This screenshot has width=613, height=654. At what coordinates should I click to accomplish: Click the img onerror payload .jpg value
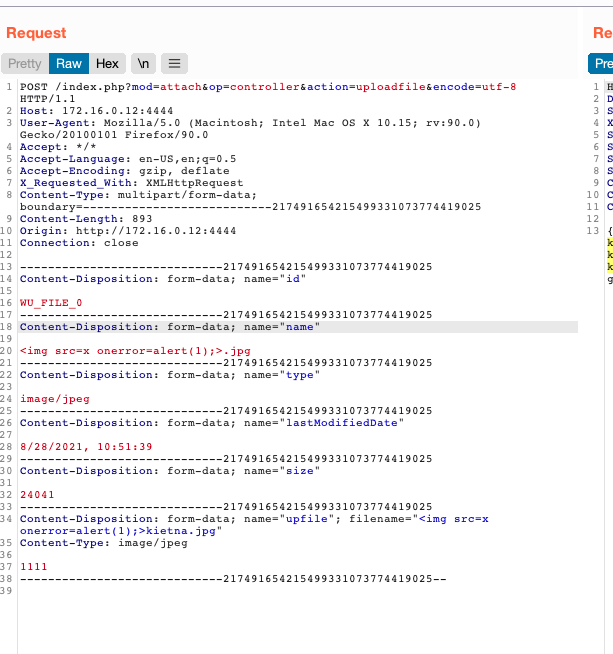[135, 351]
